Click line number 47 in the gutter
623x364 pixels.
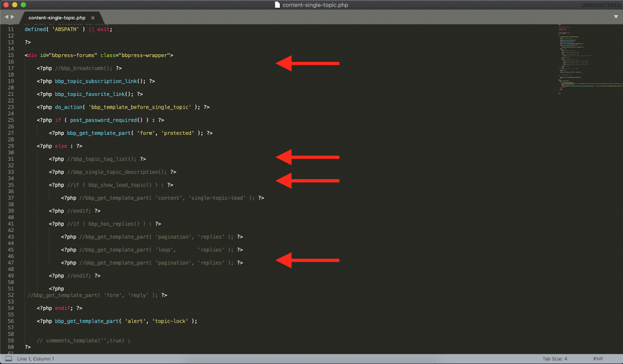pos(13,263)
